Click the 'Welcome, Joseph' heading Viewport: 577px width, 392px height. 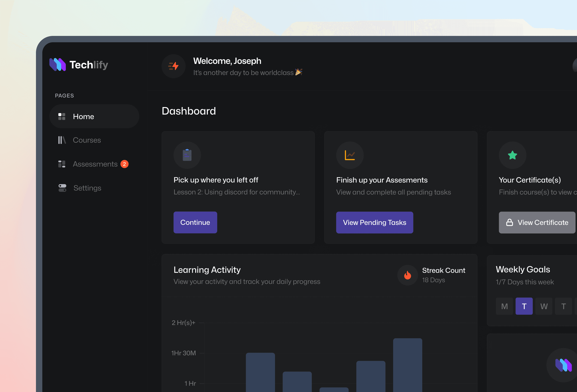[x=227, y=61]
